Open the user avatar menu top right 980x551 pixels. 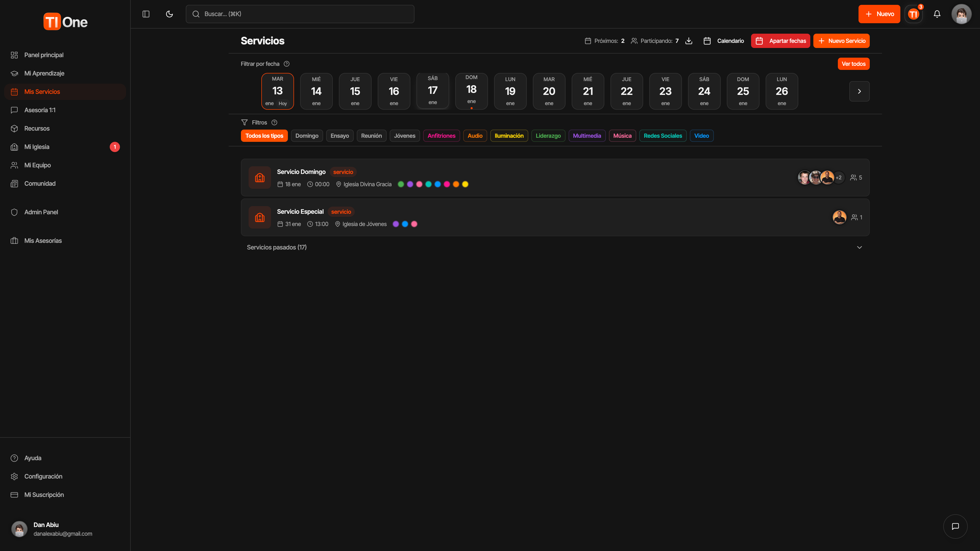point(961,14)
